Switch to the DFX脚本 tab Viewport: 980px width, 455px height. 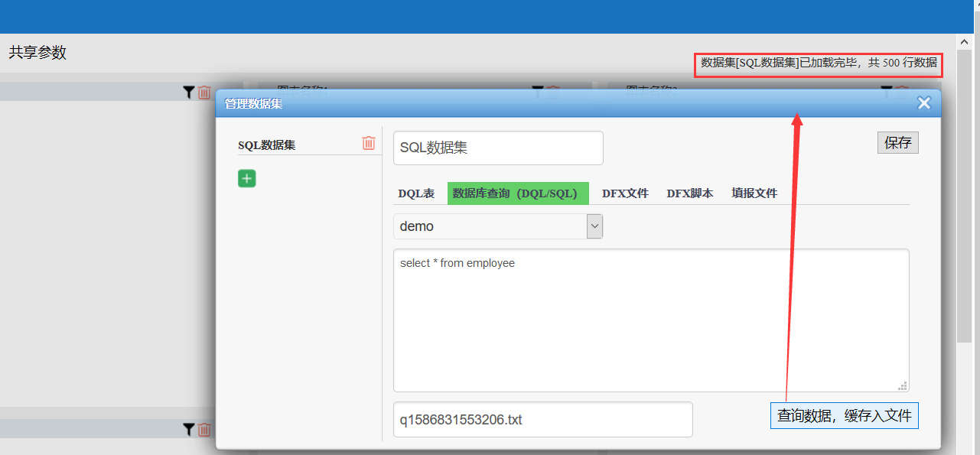click(x=689, y=193)
